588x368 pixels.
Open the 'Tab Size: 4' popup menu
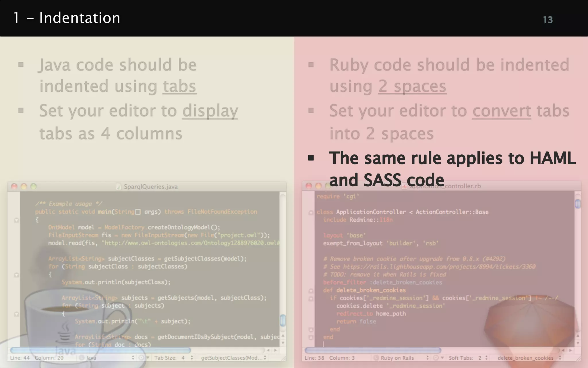click(174, 358)
